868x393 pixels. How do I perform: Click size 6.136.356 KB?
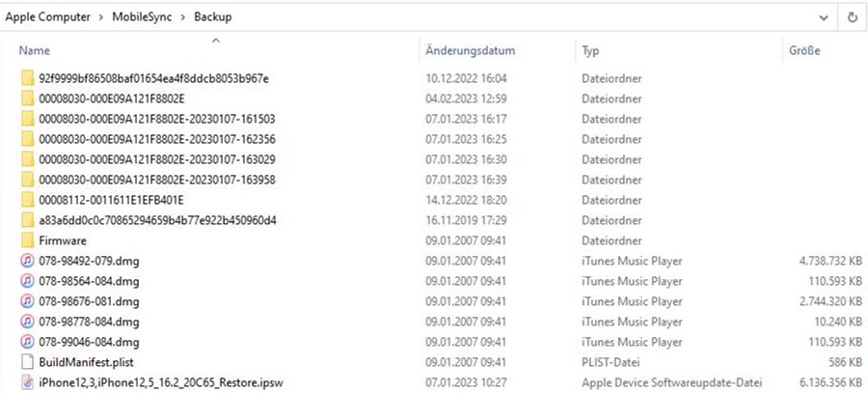pos(830,382)
